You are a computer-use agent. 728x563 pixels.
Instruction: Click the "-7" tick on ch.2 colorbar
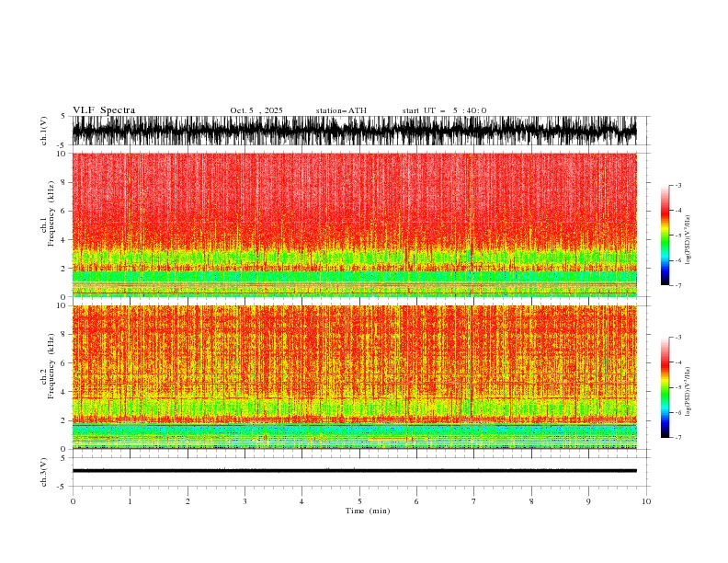677,438
